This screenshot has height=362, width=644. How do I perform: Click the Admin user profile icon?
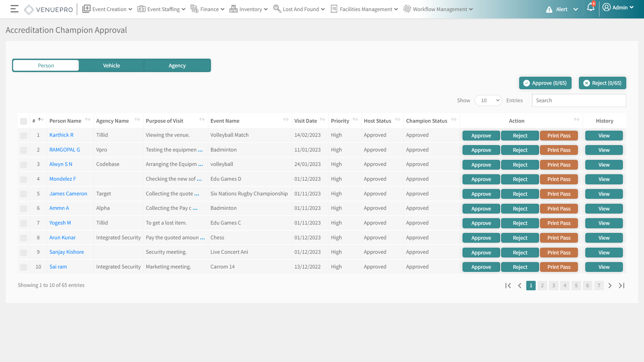[x=607, y=7]
